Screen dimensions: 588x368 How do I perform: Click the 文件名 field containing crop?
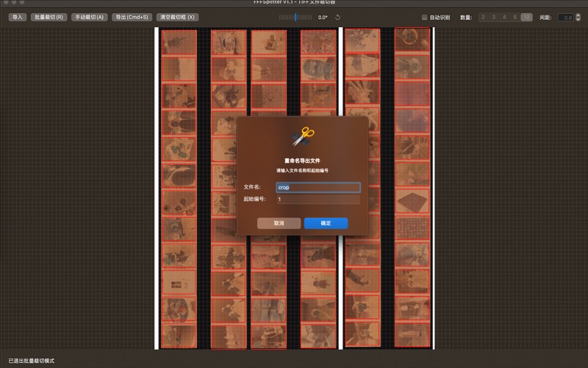click(318, 188)
